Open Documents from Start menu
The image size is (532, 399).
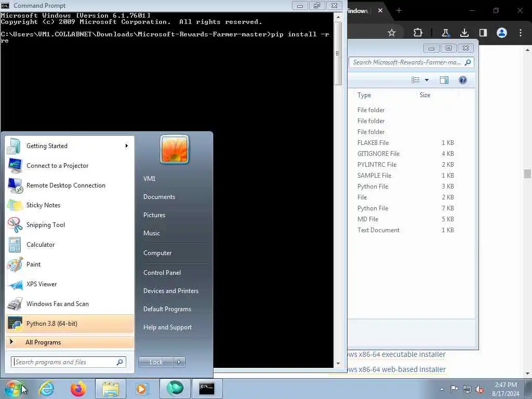(x=159, y=197)
